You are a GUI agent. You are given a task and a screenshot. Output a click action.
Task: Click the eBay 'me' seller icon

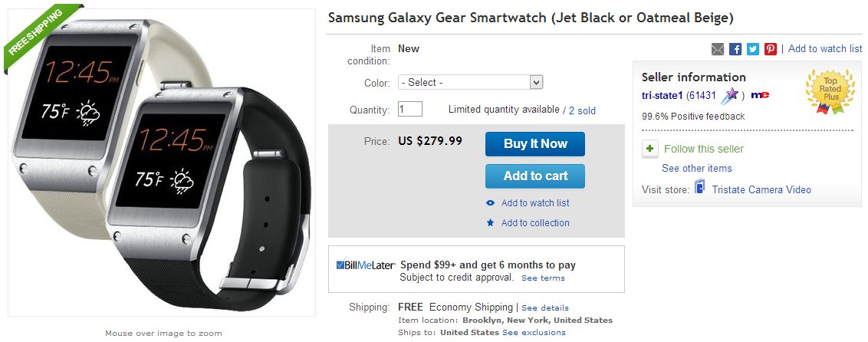click(760, 95)
